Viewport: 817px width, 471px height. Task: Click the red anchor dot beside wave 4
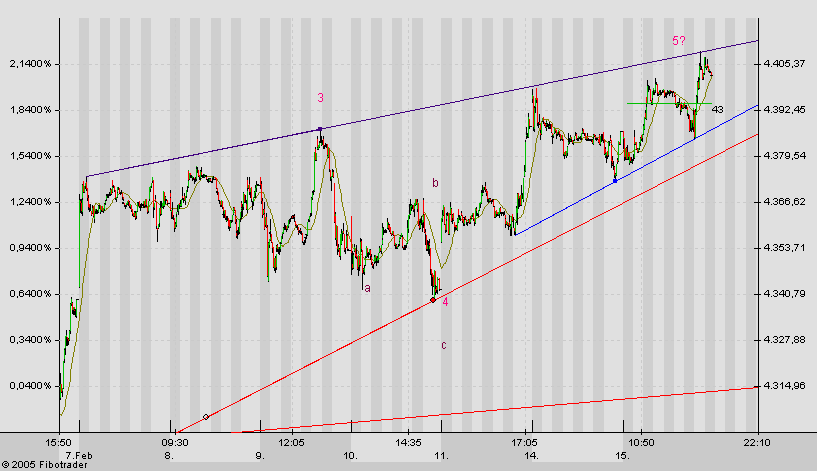click(432, 299)
